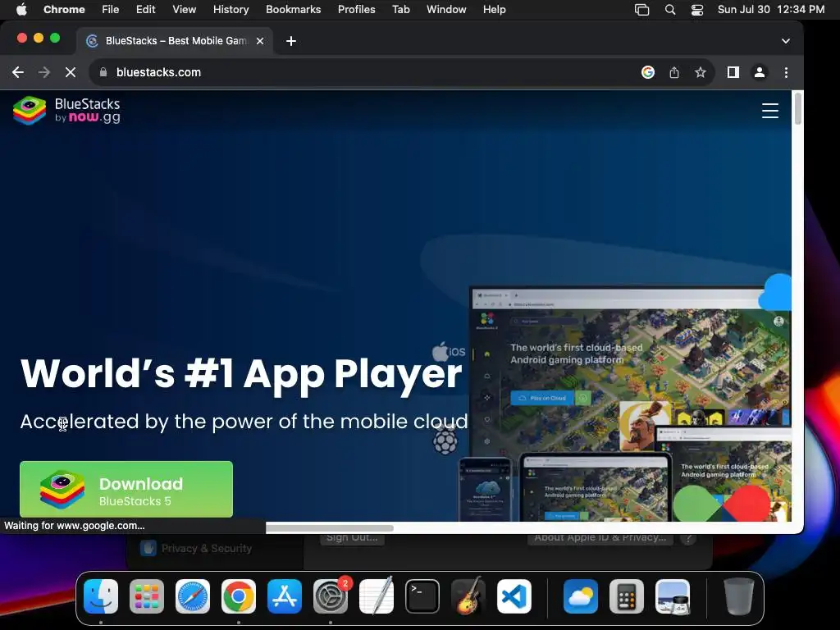Screen dimensions: 840x630
Task: Stop loading the page
Action: click(x=71, y=72)
